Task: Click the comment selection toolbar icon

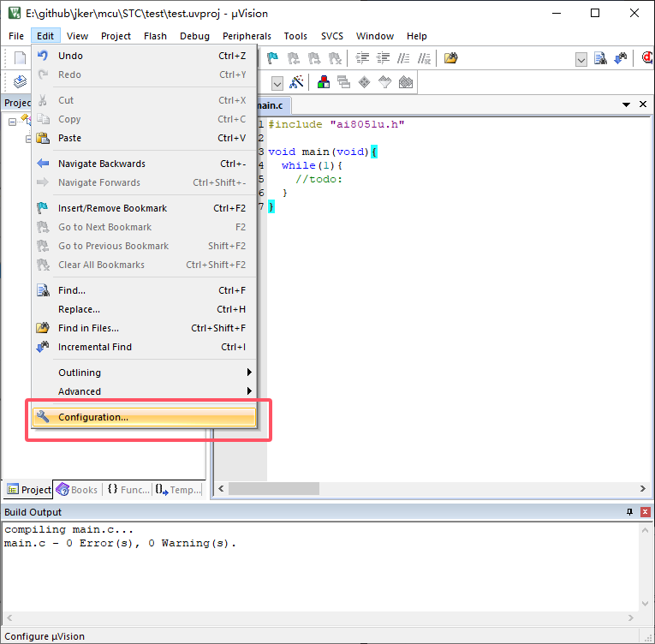Action: (x=403, y=58)
